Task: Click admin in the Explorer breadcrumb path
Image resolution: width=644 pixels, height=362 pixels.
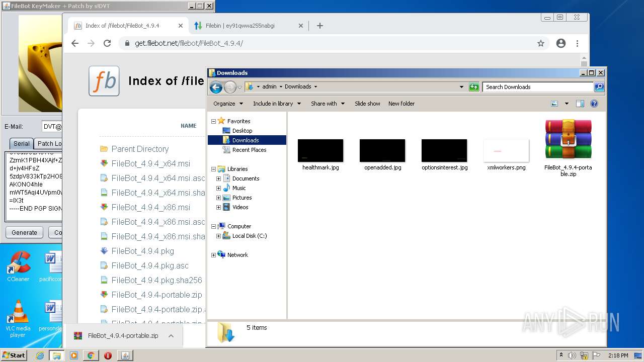Action: click(x=269, y=86)
